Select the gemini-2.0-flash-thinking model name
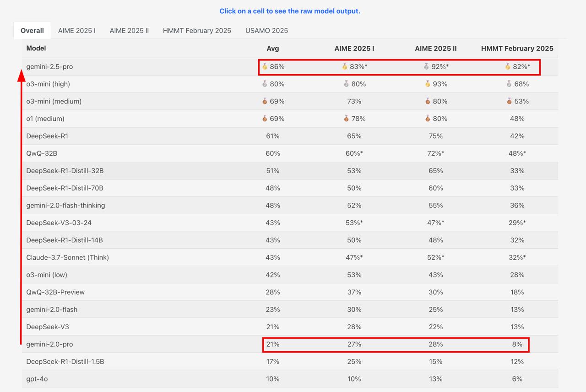 (65, 206)
